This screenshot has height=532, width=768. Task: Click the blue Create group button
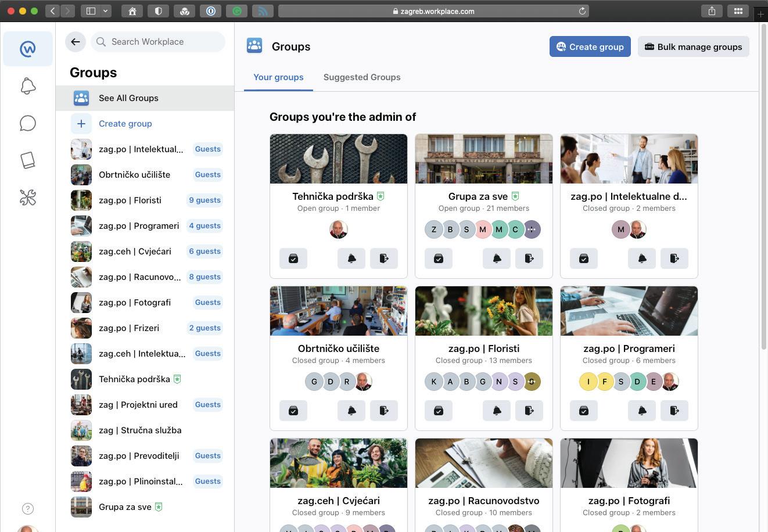coord(590,47)
